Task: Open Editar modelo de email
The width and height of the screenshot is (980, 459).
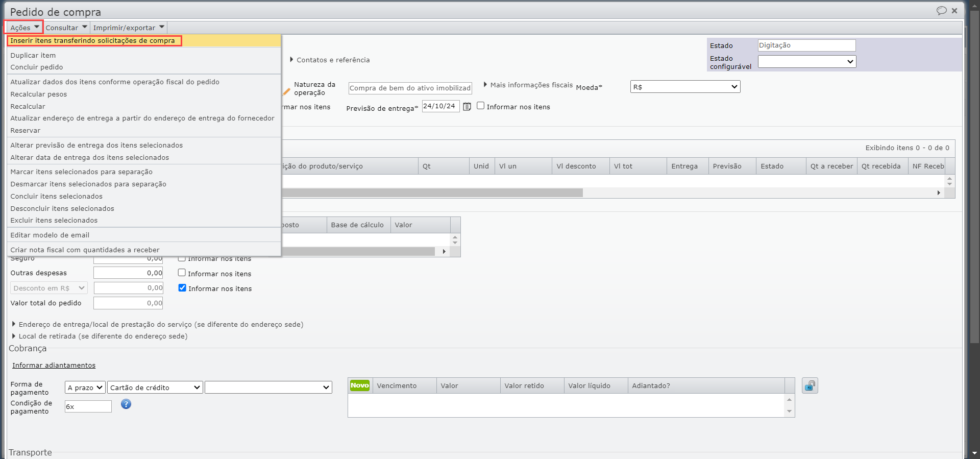Action: point(144,235)
